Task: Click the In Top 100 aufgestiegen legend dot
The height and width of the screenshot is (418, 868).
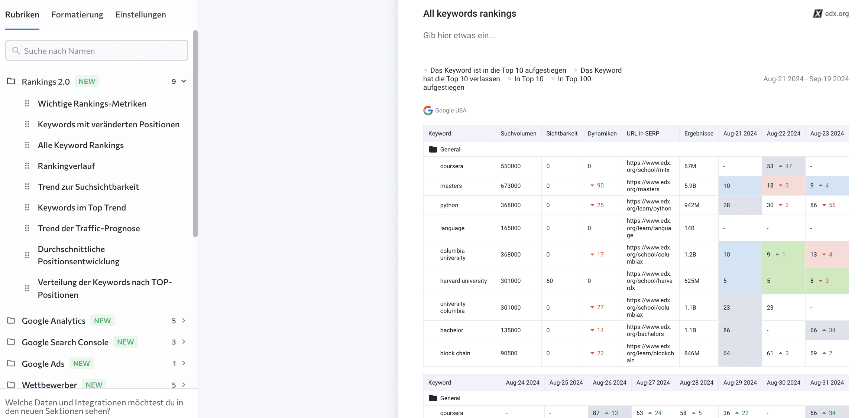Action: click(553, 78)
